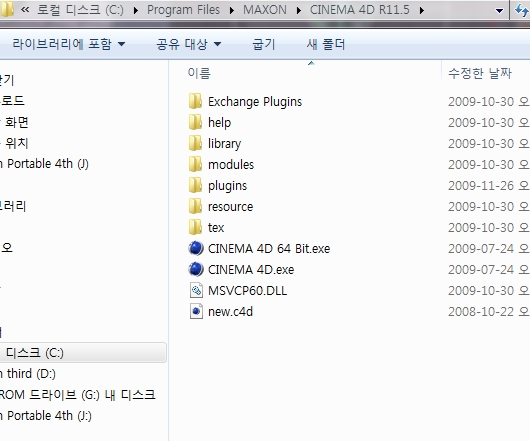
Task: Click date 2009-07-24 of CINEMA 4D.exe row
Action: point(481,270)
